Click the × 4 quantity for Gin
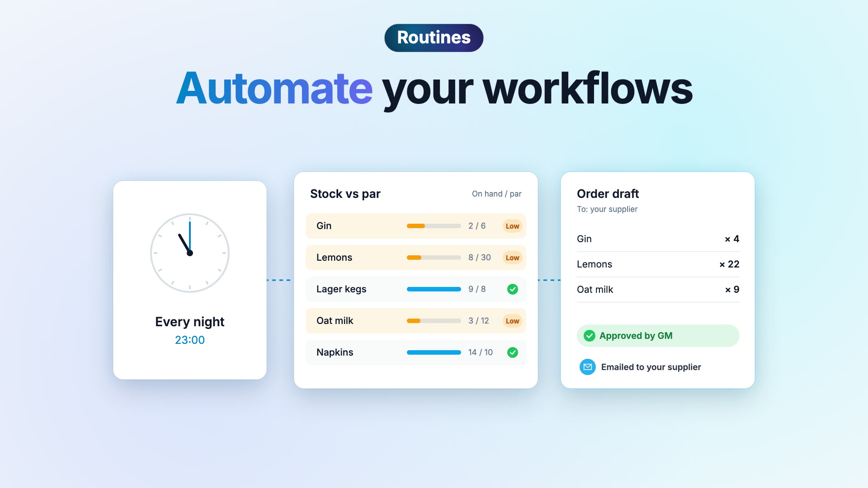This screenshot has width=868, height=488. tap(732, 239)
